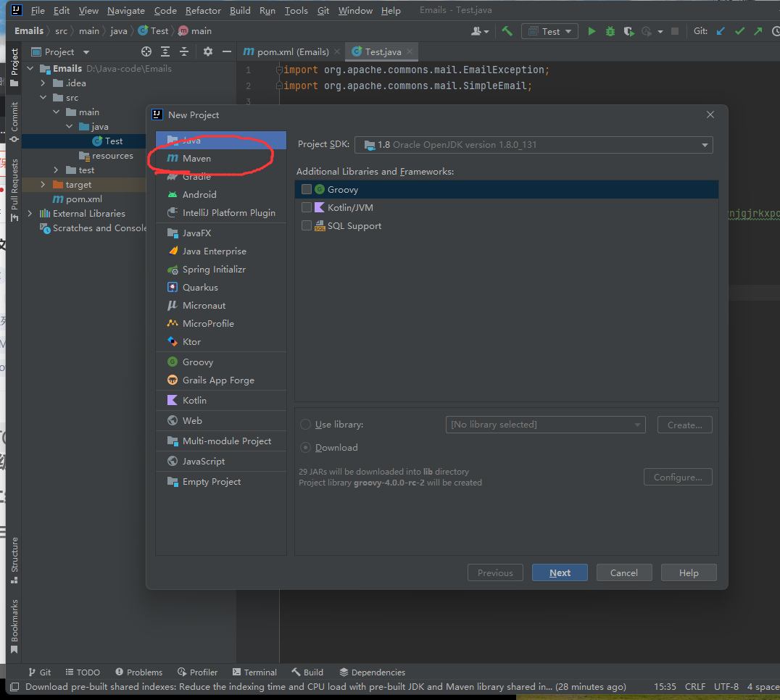Click the Build hammer icon
Screen dimensions: 780x700
[x=507, y=31]
